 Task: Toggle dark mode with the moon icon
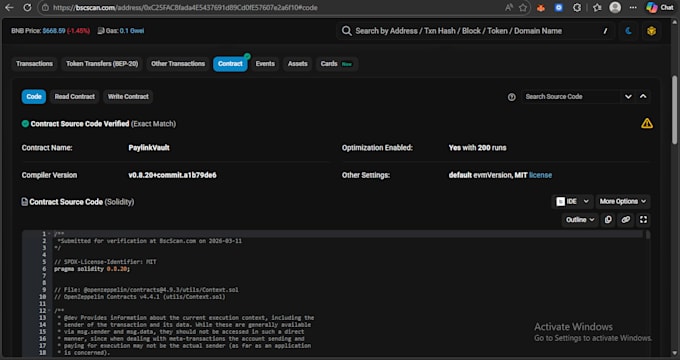coord(628,31)
